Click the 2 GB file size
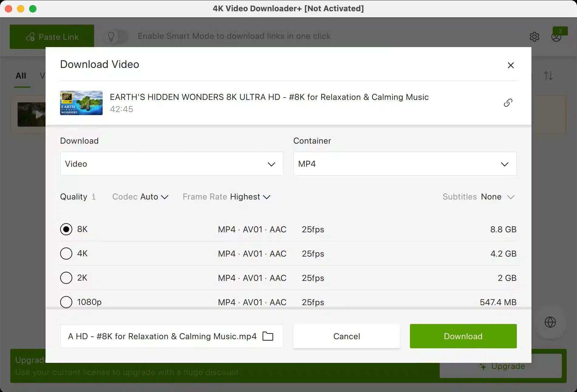 [507, 278]
